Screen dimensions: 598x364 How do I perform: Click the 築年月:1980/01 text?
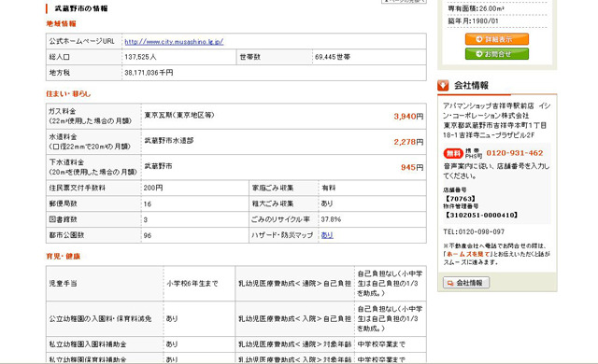coord(473,21)
